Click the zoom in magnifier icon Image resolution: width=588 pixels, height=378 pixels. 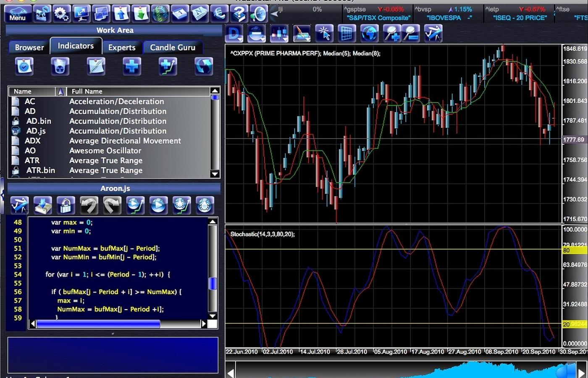(x=391, y=34)
